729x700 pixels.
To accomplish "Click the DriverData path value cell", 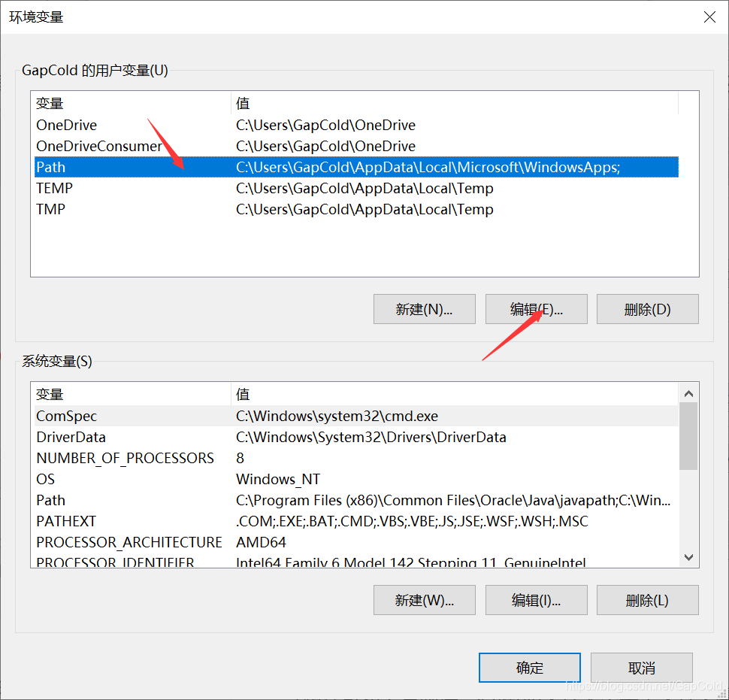I will coord(371,437).
